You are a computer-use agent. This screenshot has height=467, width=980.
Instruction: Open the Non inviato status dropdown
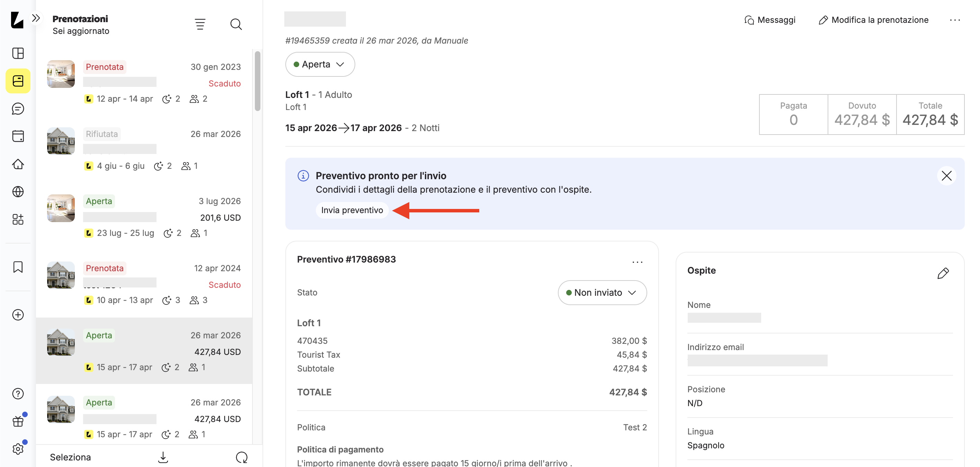click(602, 292)
